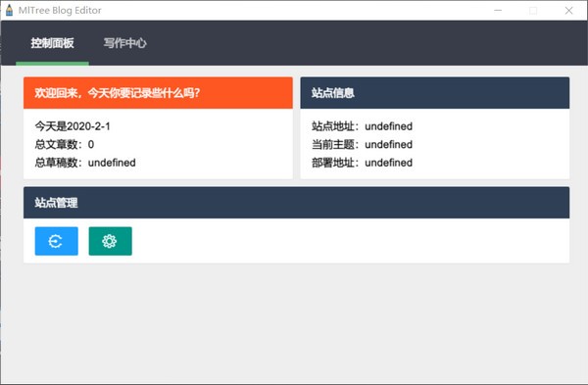Viewport: 588px width, 385px height.
Task: Click the MITree Blog Editor title text
Action: 60,11
